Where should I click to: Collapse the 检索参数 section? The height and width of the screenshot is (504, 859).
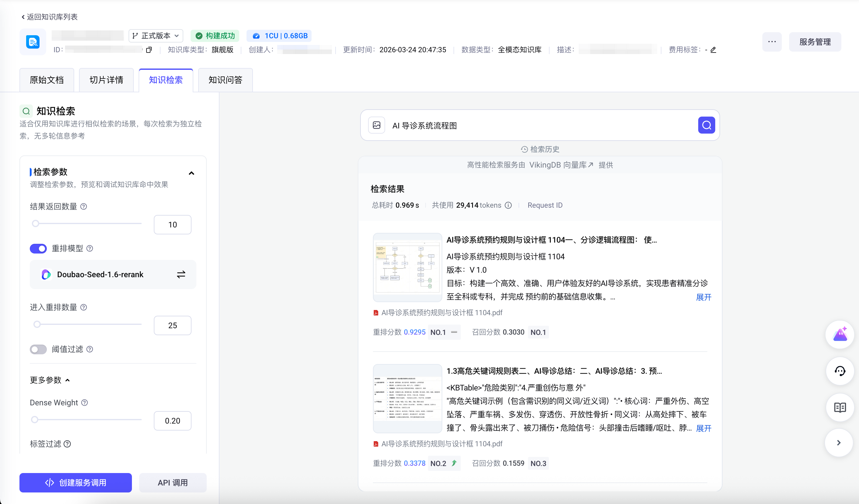191,173
